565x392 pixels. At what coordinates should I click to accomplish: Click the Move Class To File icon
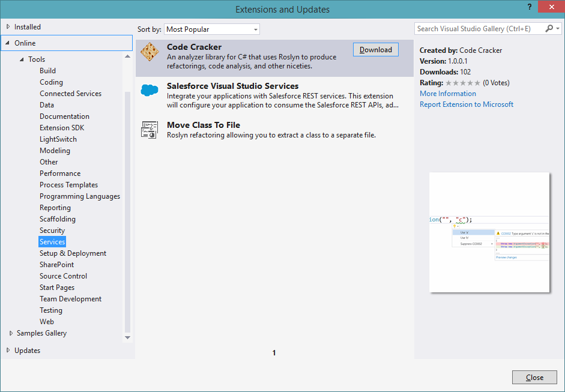150,130
